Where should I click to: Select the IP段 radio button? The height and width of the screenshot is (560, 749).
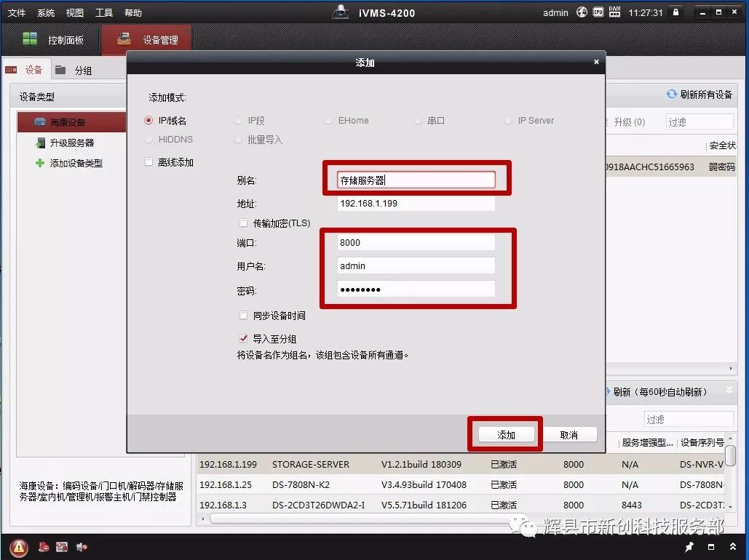(238, 120)
